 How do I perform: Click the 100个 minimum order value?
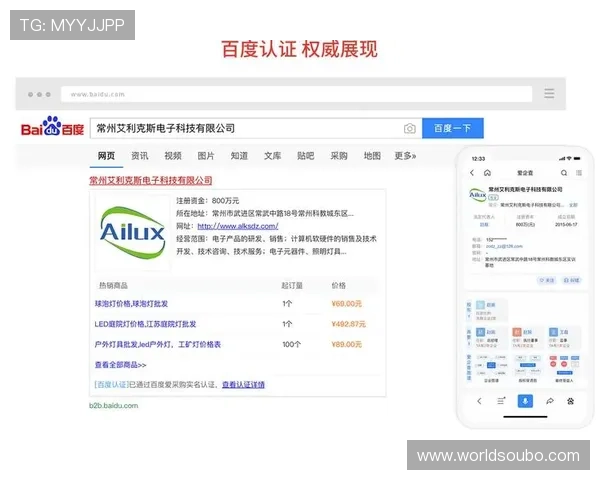click(x=292, y=344)
